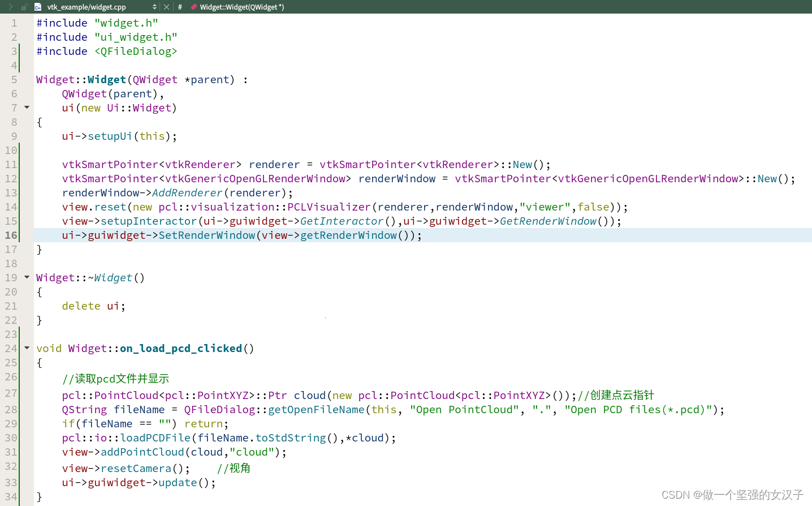Click the navigate forward arrow
Viewport: 812px width, 506px height.
click(x=11, y=7)
